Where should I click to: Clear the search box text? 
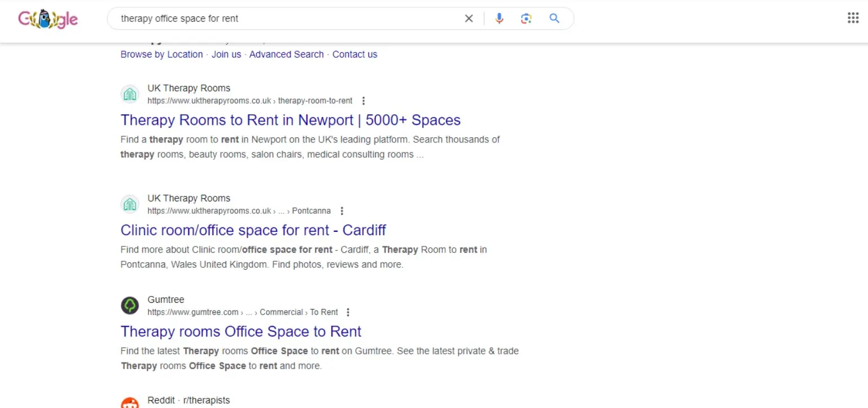(x=469, y=19)
